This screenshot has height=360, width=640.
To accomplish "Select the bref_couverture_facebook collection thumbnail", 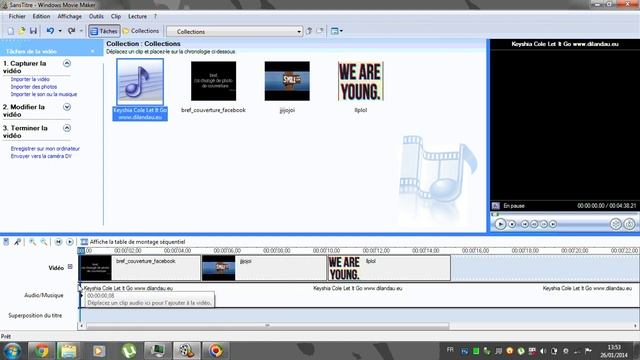I will tap(213, 81).
